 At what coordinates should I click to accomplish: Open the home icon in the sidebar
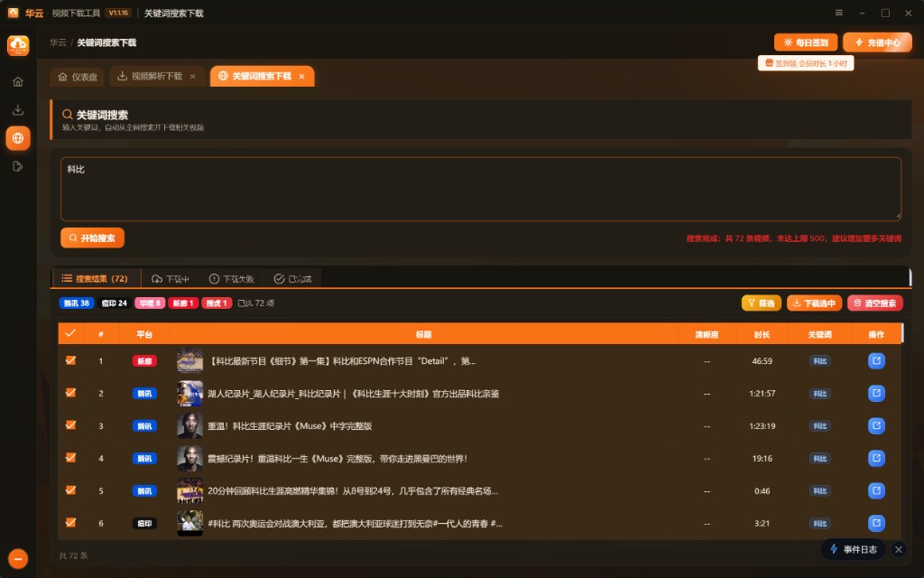click(x=18, y=81)
